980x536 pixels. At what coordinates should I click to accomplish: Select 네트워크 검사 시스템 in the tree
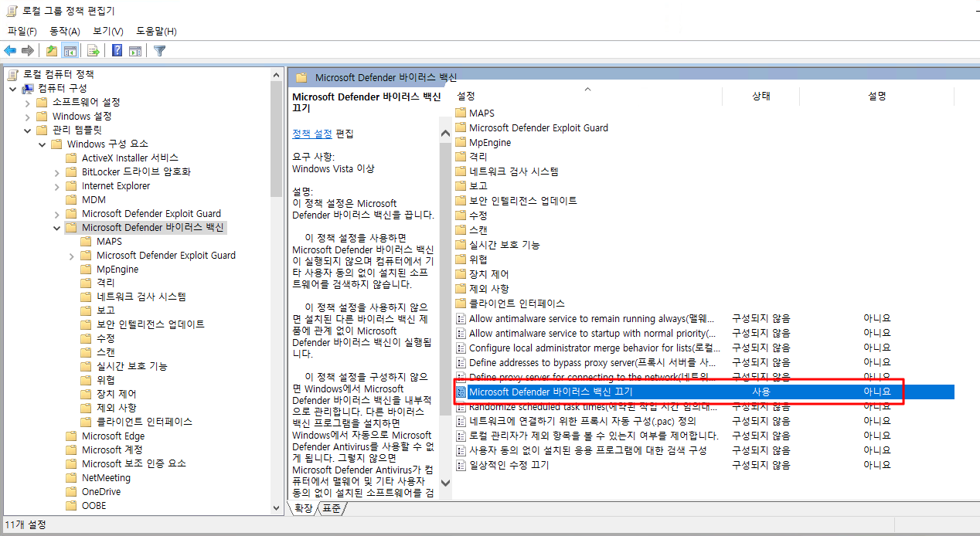[141, 297]
